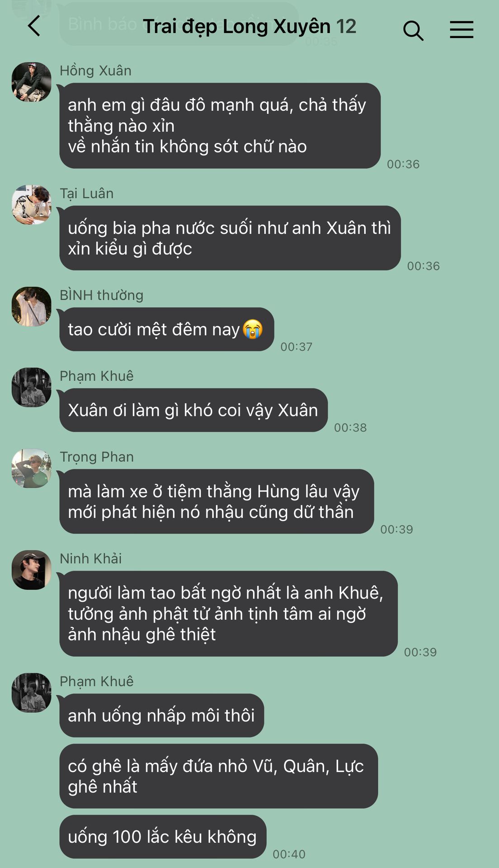499x868 pixels.
Task: Tap Hồng Xuân's profile avatar
Action: (x=32, y=82)
